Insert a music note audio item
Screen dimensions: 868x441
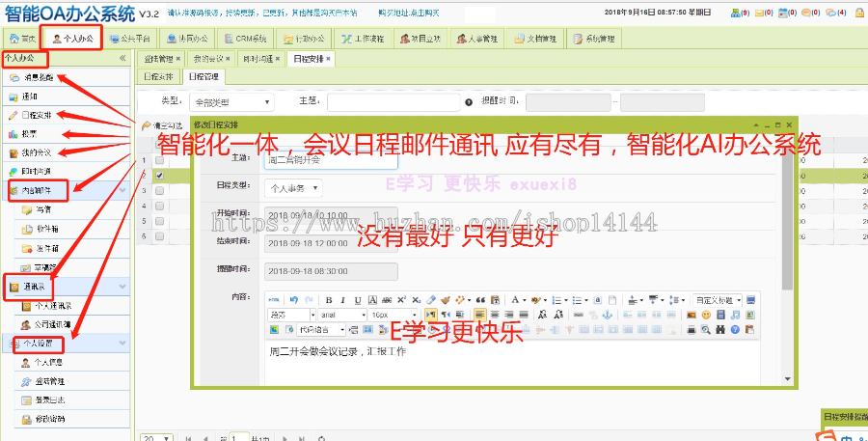pos(735,315)
